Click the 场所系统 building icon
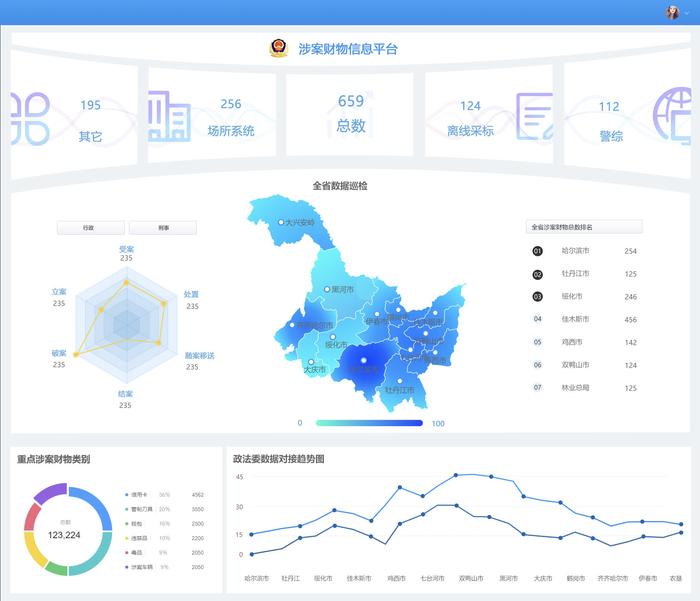This screenshot has height=601, width=700. click(169, 117)
